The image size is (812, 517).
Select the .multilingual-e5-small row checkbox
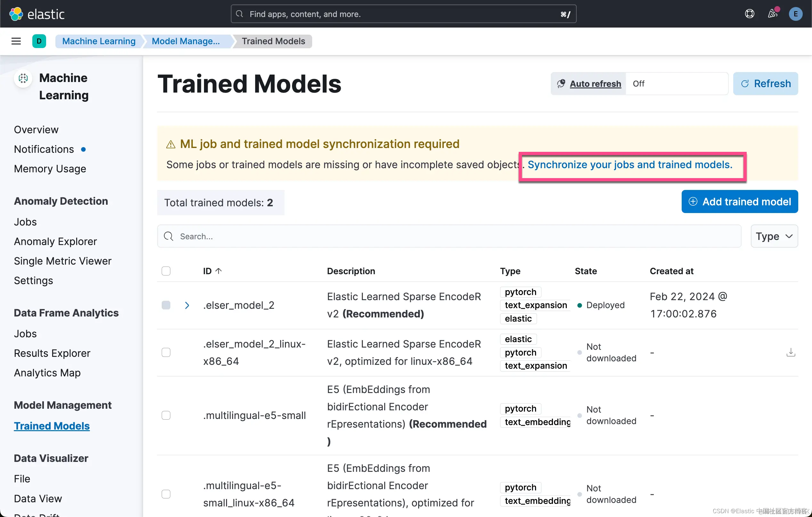(166, 415)
